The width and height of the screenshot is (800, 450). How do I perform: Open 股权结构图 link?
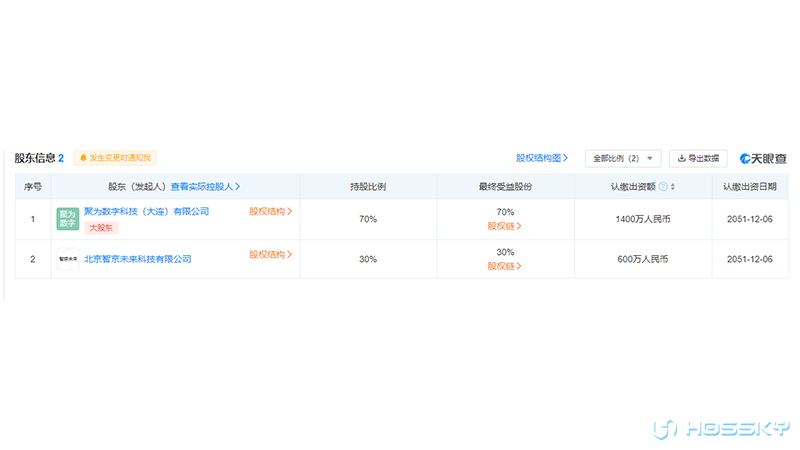pyautogui.click(x=541, y=158)
